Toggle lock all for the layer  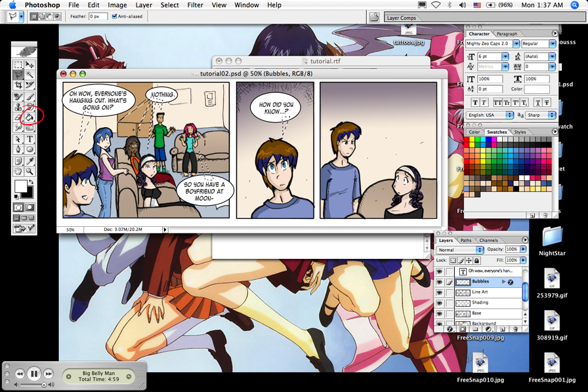tap(476, 260)
